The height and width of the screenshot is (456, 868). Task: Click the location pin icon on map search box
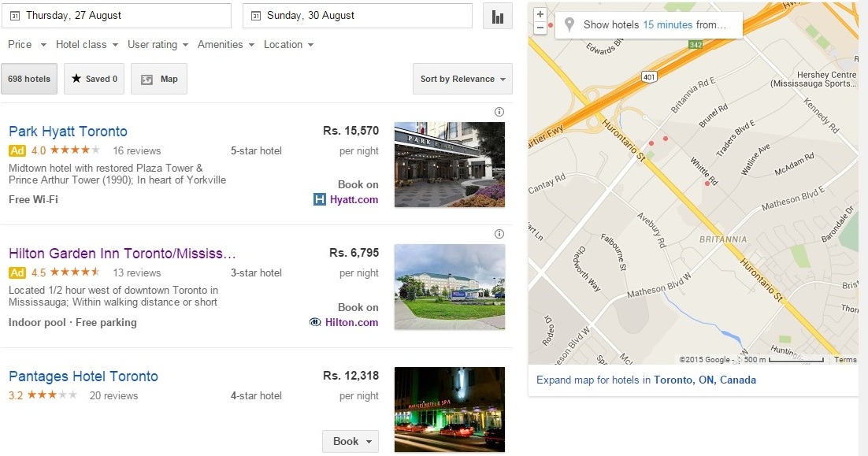569,25
